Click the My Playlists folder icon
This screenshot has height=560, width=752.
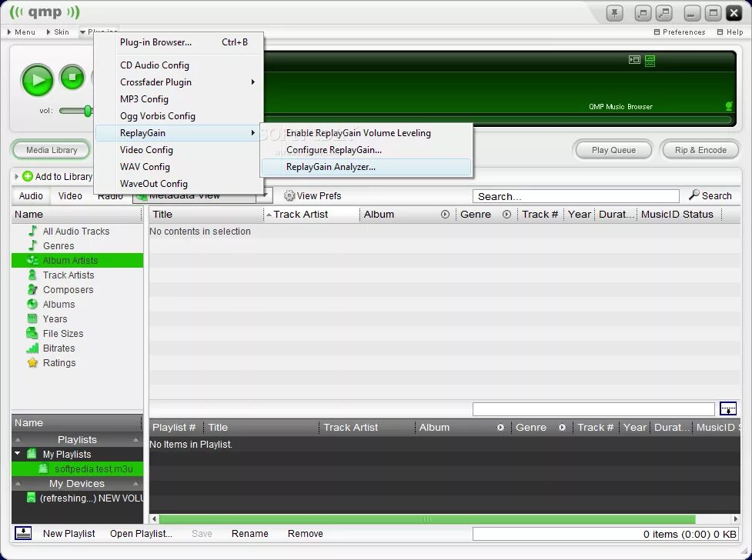(x=32, y=454)
